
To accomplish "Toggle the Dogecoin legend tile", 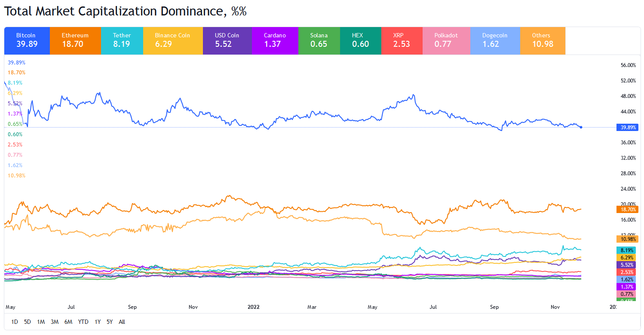I will click(x=495, y=40).
